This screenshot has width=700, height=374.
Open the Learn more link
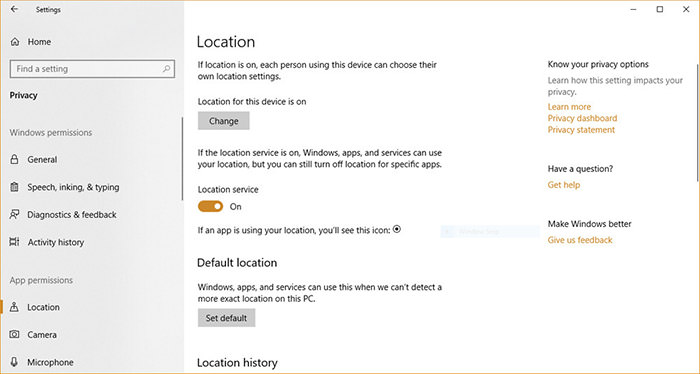569,107
